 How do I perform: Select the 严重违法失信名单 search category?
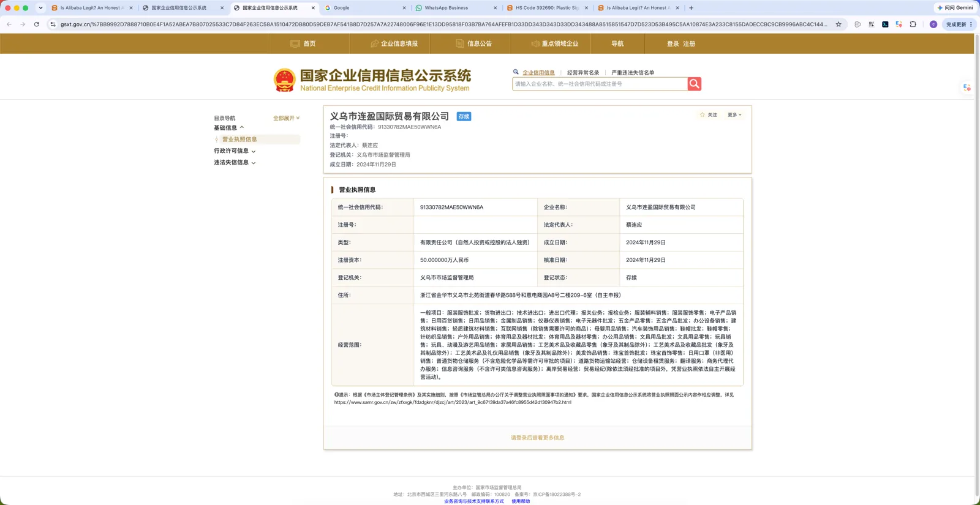pyautogui.click(x=633, y=73)
